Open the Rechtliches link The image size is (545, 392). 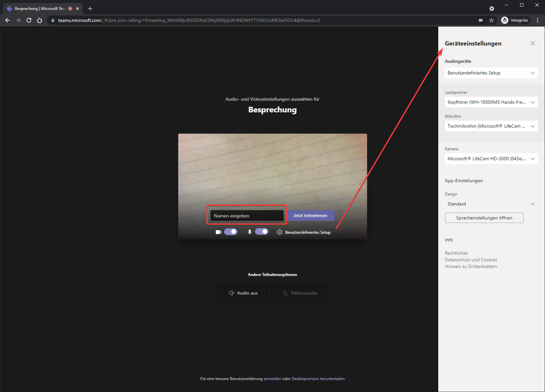click(456, 253)
